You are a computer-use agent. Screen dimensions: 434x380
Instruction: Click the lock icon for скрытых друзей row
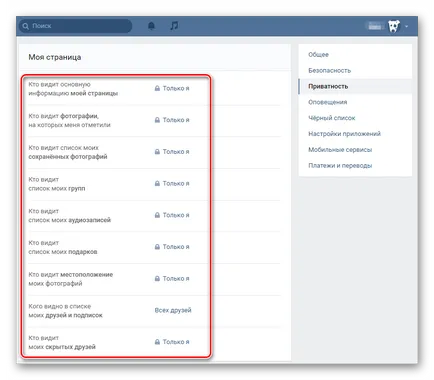pos(157,342)
